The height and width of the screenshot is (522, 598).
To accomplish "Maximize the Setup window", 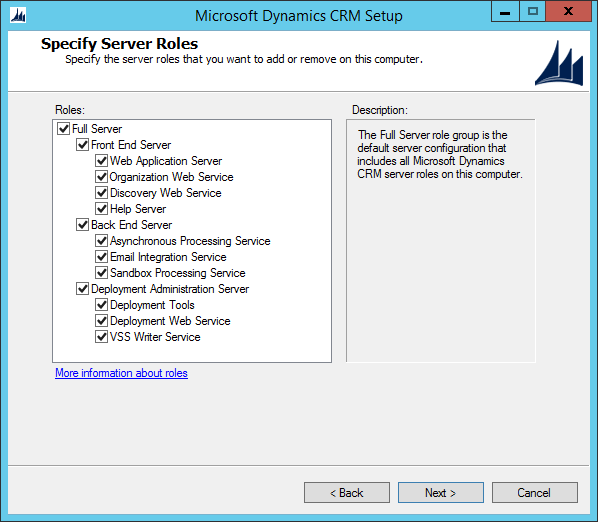I will tap(532, 11).
